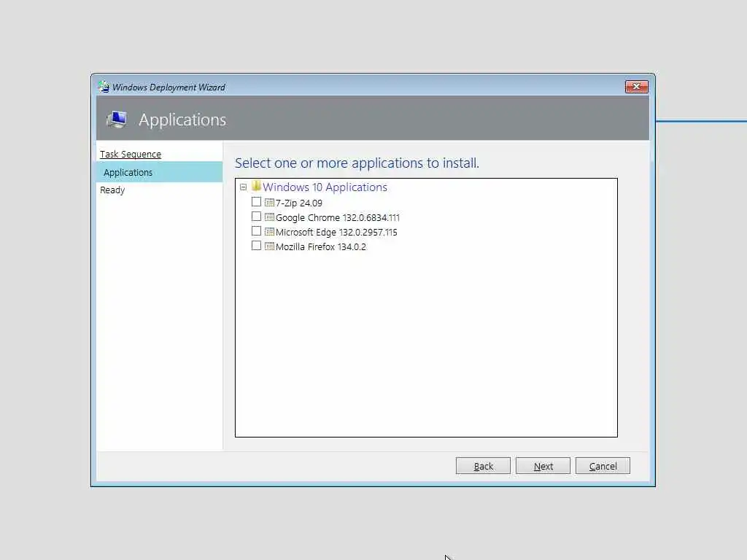The image size is (747, 560).
Task: Click the Google Chrome 132.0.6834.111 label
Action: point(338,217)
